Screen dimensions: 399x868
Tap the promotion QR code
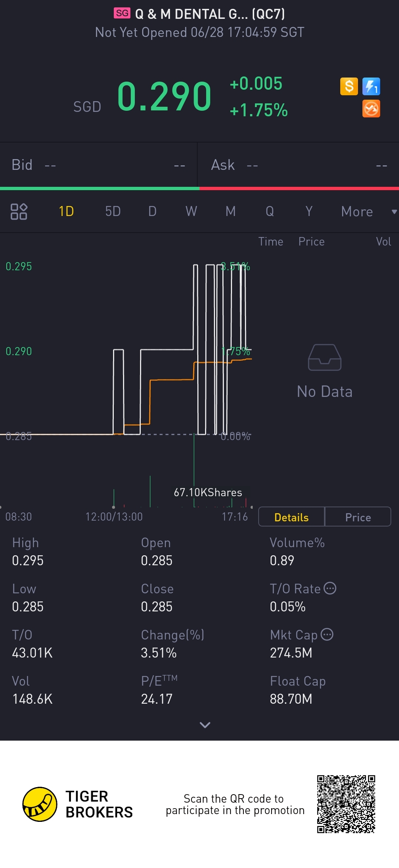(346, 804)
